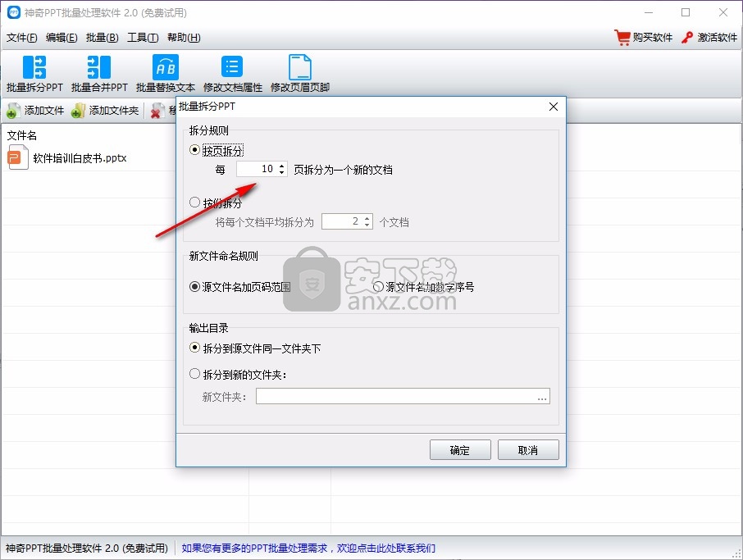
Task: Click the 激活软件 key icon
Action: coord(687,38)
